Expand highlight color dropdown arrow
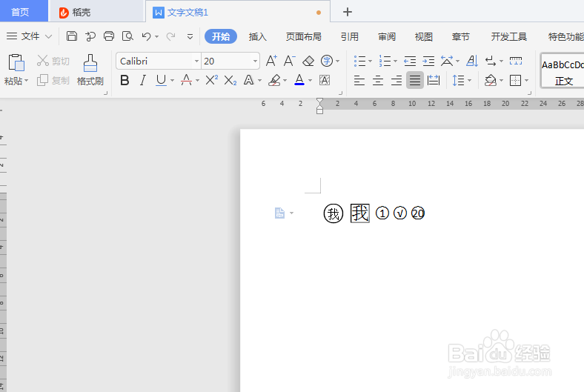Screen dimensions: 584x392 tap(285, 81)
